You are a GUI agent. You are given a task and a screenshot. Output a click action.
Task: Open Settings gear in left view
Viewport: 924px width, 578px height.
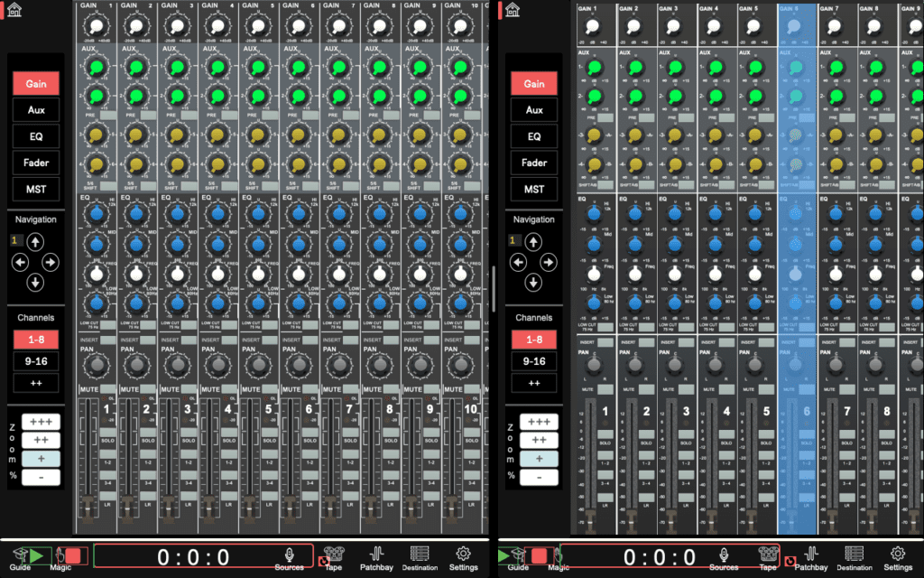click(x=463, y=554)
